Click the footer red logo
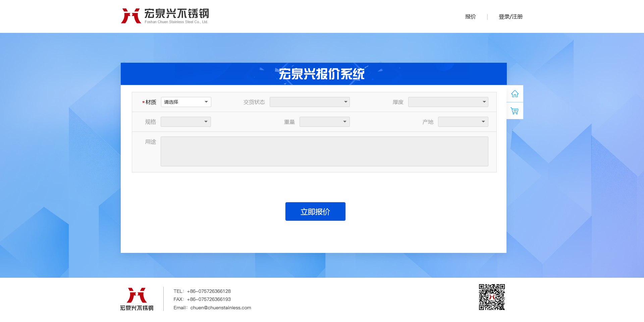 pyautogui.click(x=137, y=299)
